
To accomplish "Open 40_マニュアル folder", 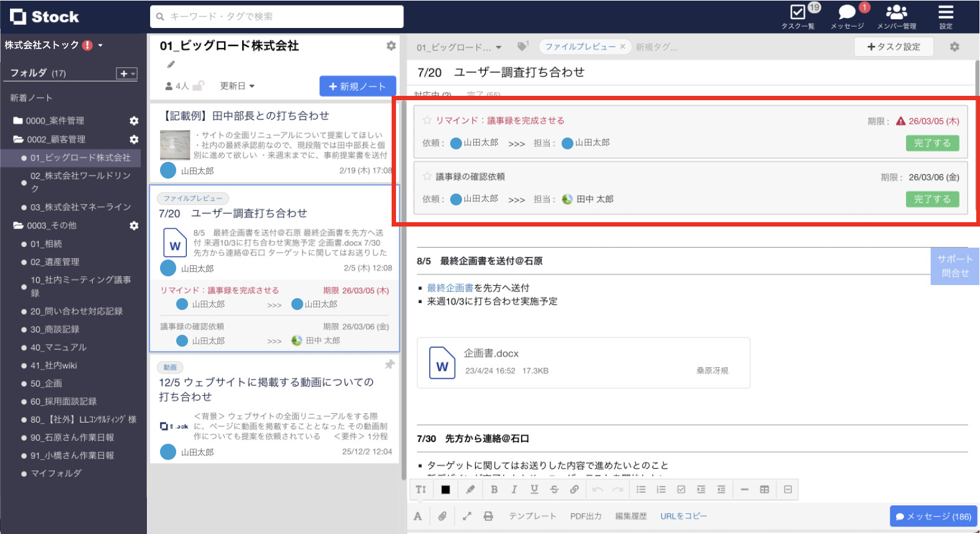I will pos(59,347).
